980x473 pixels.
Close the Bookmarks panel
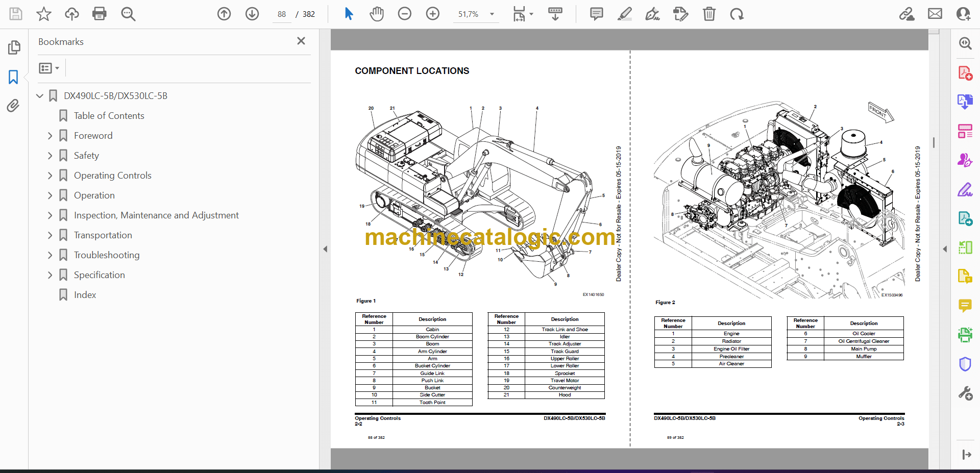pos(301,41)
